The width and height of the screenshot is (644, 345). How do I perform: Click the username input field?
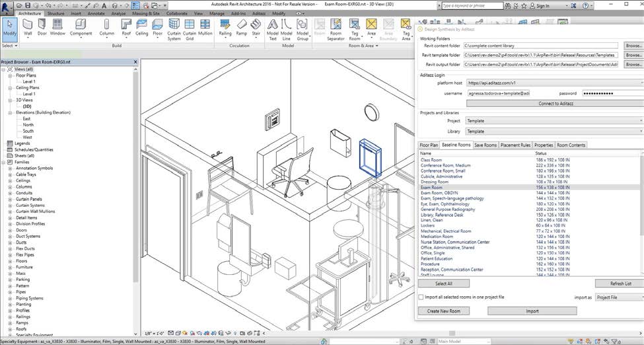[x=499, y=93]
